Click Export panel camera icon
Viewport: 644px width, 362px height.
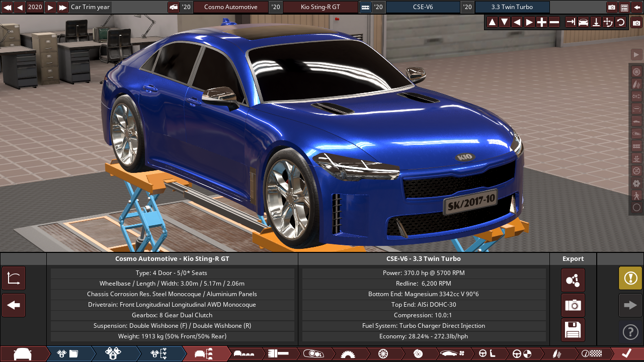click(x=573, y=305)
